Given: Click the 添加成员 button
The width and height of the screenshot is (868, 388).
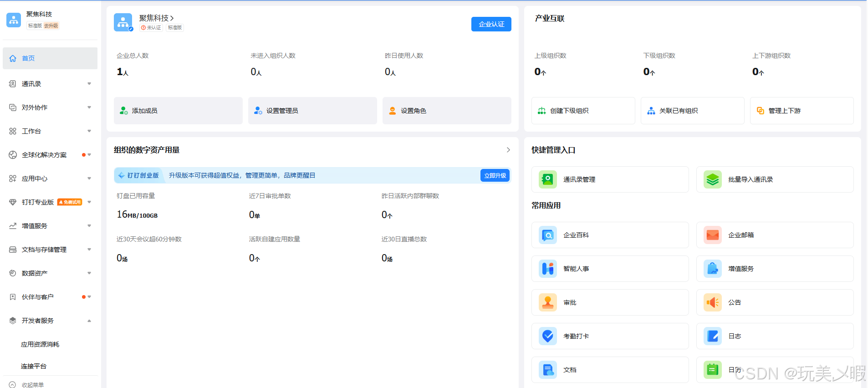Looking at the screenshot, I should (178, 111).
